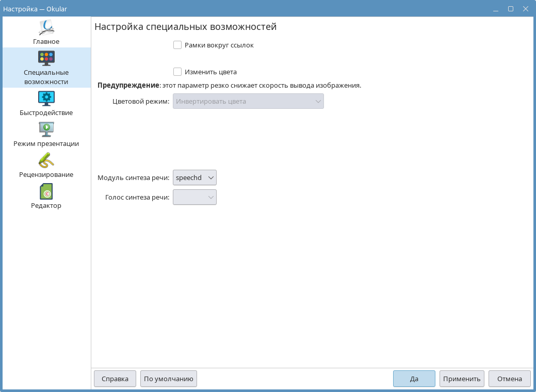Screen dimensions: 536x392
Task: Expand the Модуль синтеза речи combo box
Action: click(x=194, y=177)
